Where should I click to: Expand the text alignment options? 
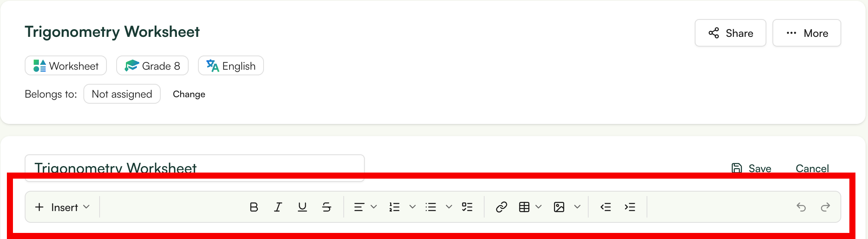[x=373, y=207]
